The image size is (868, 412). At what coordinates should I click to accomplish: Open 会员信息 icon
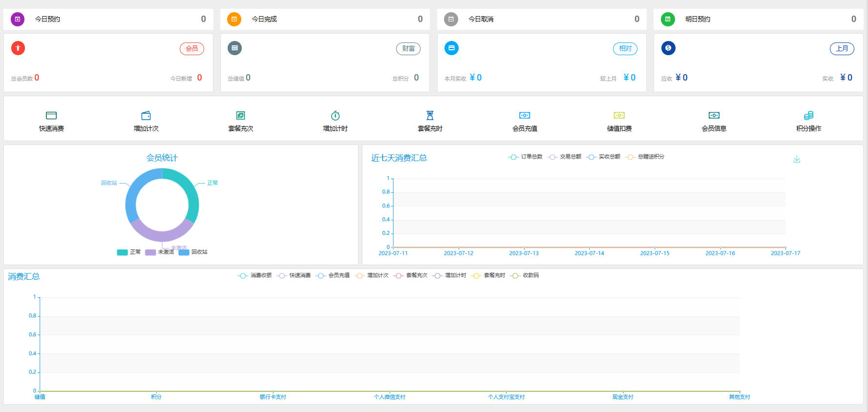(x=714, y=115)
